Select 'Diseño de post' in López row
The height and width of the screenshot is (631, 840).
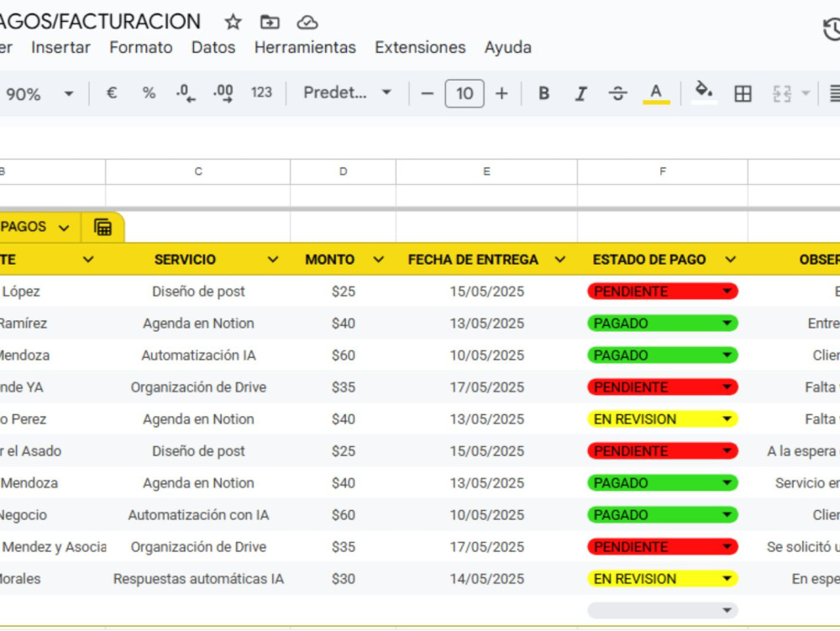point(198,292)
